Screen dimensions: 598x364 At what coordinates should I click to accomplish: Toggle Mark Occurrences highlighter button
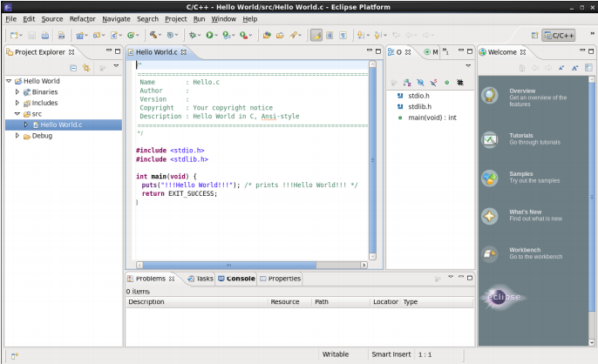tap(316, 35)
